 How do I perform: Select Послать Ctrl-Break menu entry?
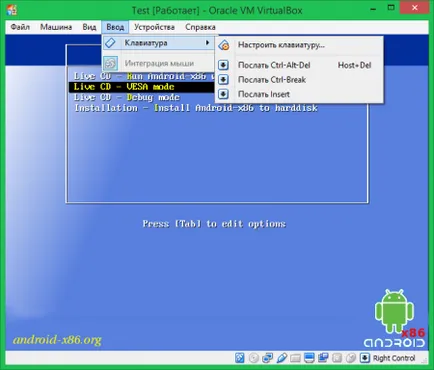[299, 80]
